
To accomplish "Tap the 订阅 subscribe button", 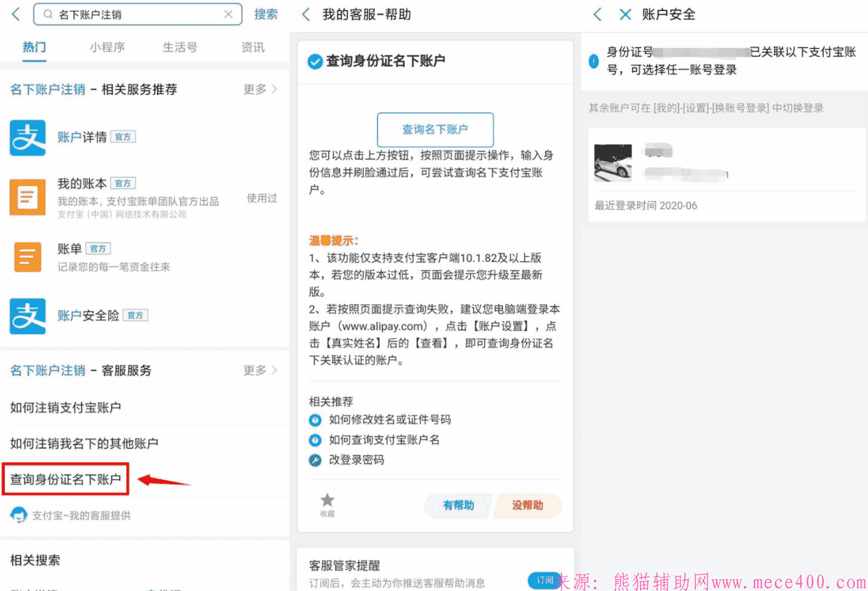I will [x=545, y=581].
